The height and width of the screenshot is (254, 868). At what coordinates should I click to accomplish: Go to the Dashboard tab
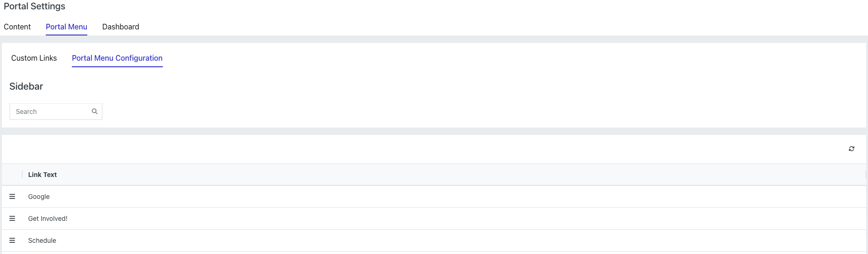click(x=120, y=27)
